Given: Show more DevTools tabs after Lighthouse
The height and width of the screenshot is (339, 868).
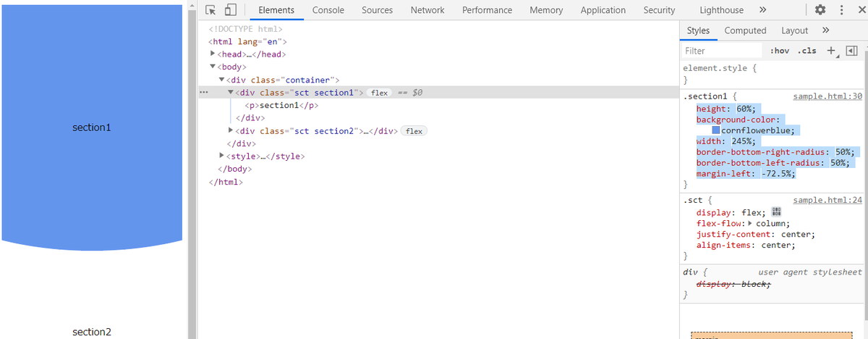Looking at the screenshot, I should 762,10.
